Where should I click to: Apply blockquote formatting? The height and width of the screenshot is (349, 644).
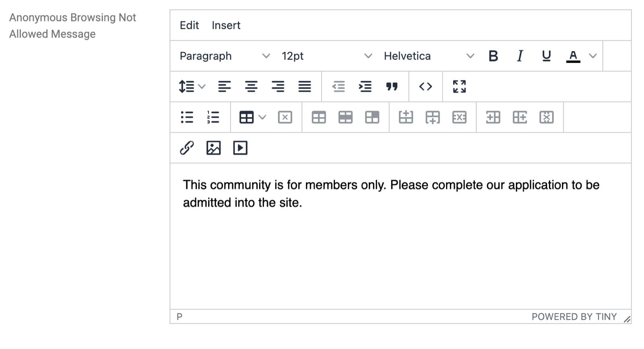click(x=392, y=87)
